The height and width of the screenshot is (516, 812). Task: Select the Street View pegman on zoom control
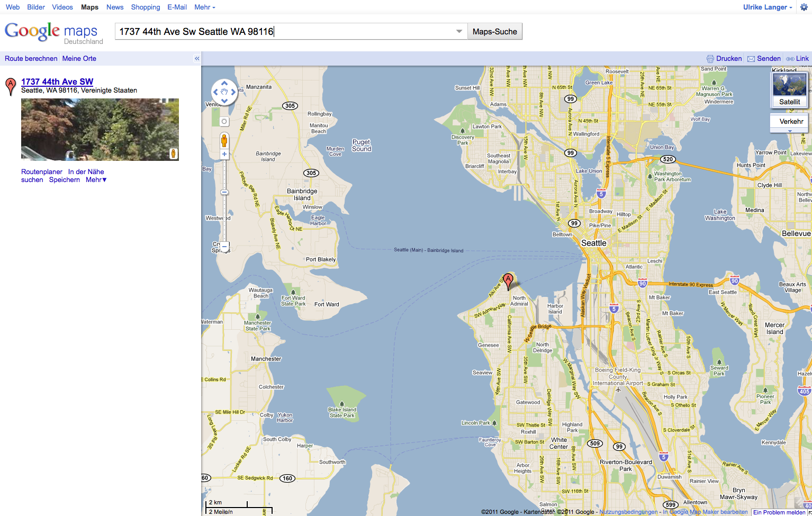click(224, 140)
